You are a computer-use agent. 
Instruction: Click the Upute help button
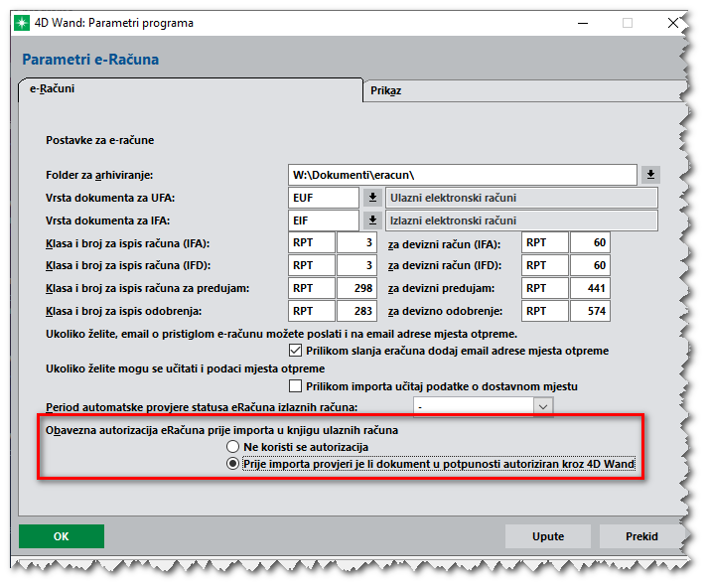(547, 536)
